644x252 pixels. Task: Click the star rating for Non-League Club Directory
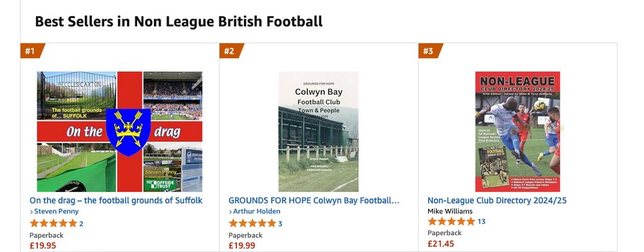[x=451, y=221]
